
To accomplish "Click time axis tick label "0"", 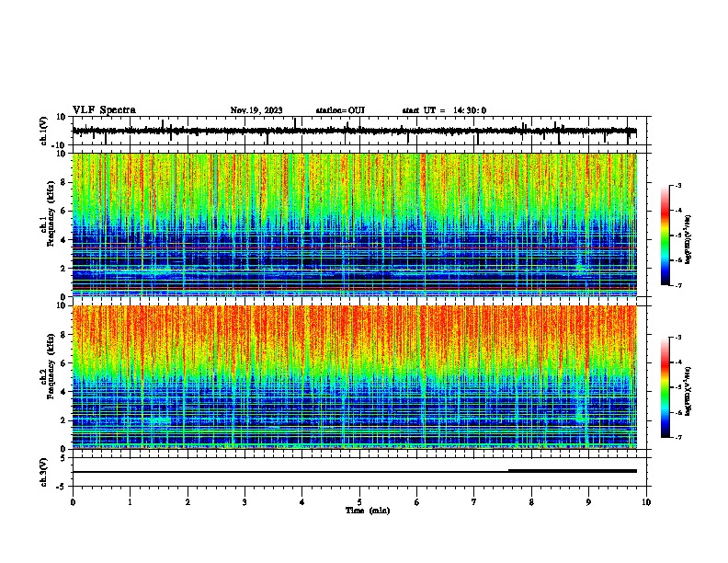I will pyautogui.click(x=73, y=502).
